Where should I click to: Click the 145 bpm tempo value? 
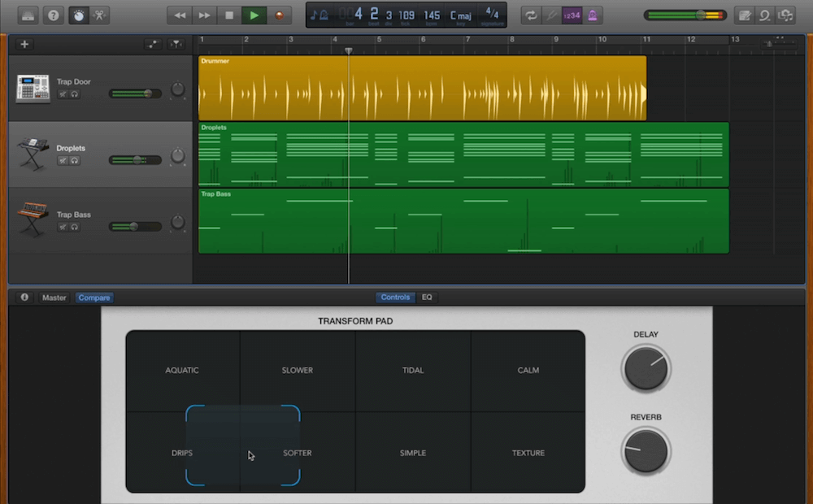click(432, 15)
